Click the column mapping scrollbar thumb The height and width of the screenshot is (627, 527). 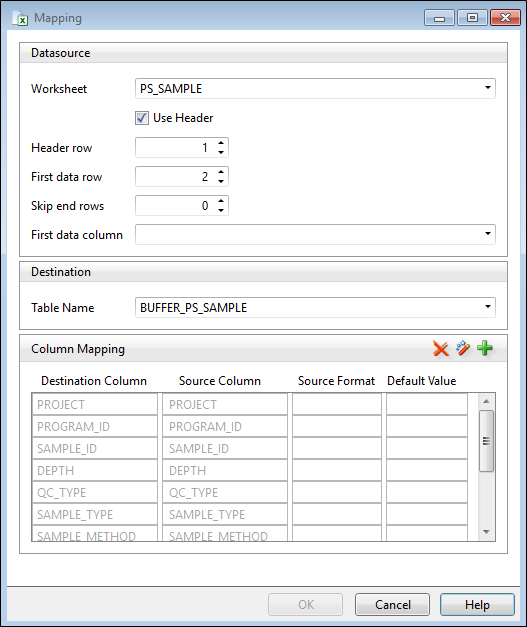[x=486, y=441]
